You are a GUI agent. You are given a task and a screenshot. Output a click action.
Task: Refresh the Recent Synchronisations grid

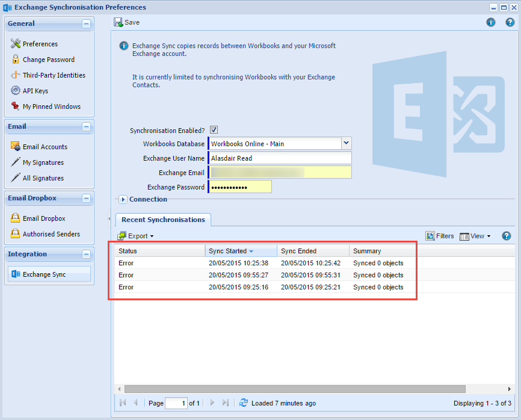point(244,403)
